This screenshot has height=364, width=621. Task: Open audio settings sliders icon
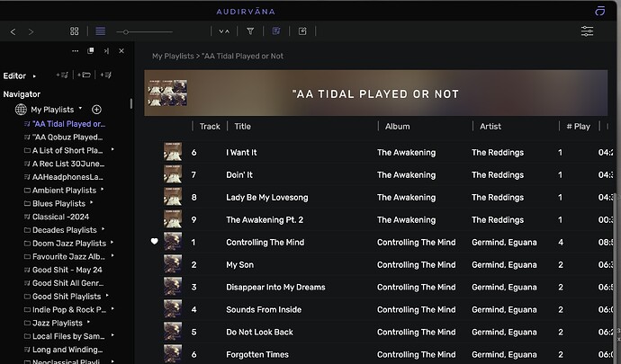[x=587, y=31]
